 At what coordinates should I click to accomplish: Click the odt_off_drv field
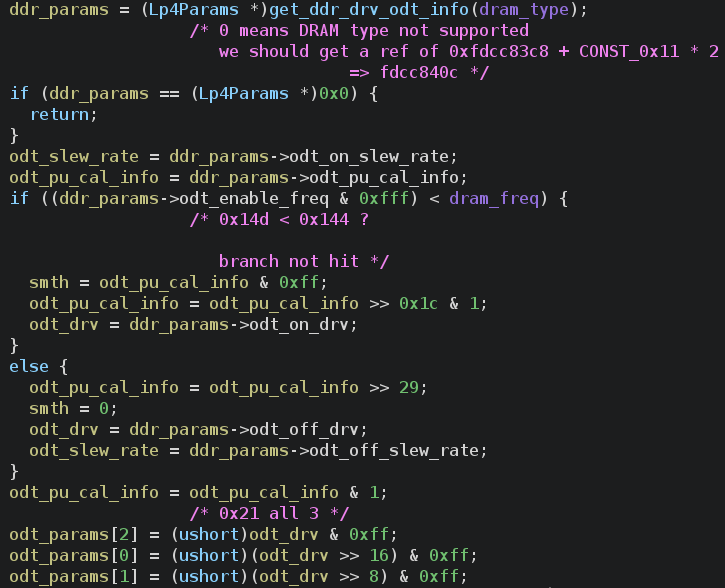[x=303, y=429]
